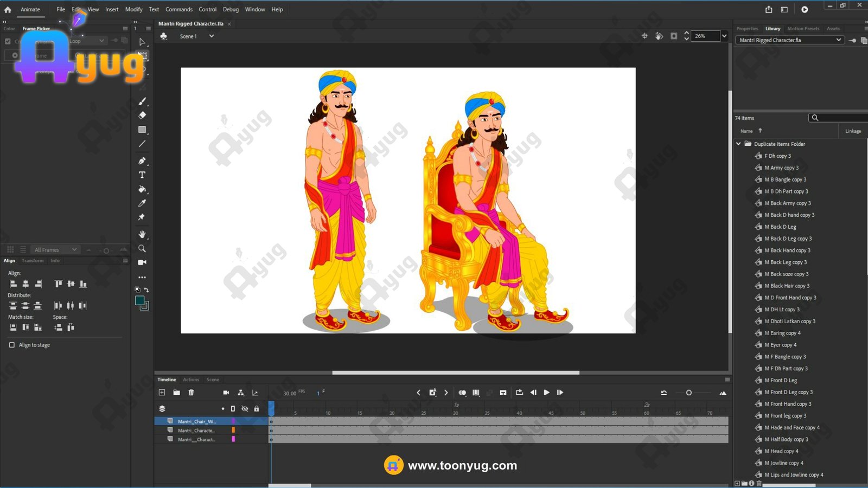The height and width of the screenshot is (488, 868).
Task: Open the workspace switcher icon
Action: click(784, 9)
